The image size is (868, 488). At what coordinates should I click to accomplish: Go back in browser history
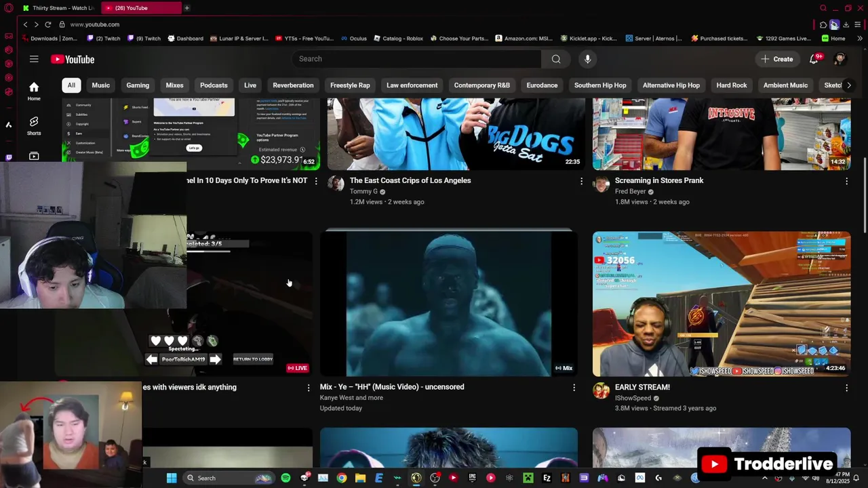click(25, 24)
